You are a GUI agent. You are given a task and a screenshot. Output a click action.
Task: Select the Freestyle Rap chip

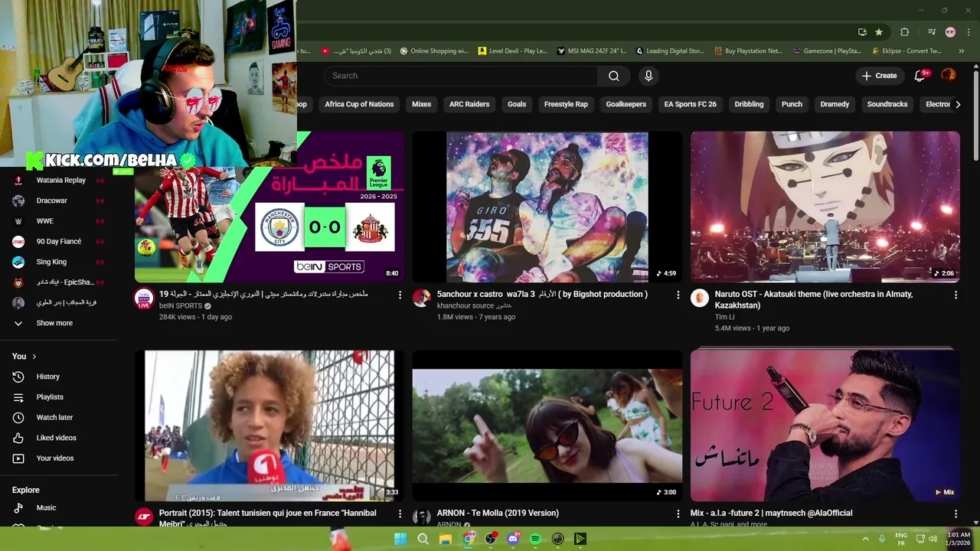coord(566,104)
